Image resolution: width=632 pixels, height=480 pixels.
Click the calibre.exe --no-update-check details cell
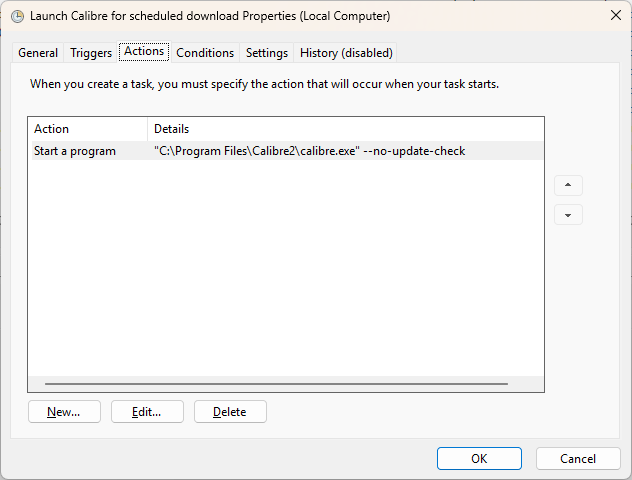pos(310,151)
